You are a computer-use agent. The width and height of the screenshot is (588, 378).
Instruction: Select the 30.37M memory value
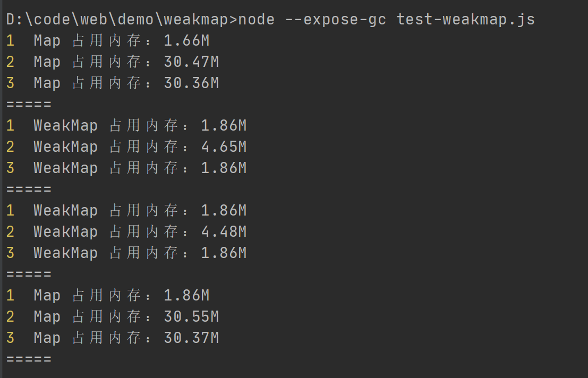(x=191, y=338)
